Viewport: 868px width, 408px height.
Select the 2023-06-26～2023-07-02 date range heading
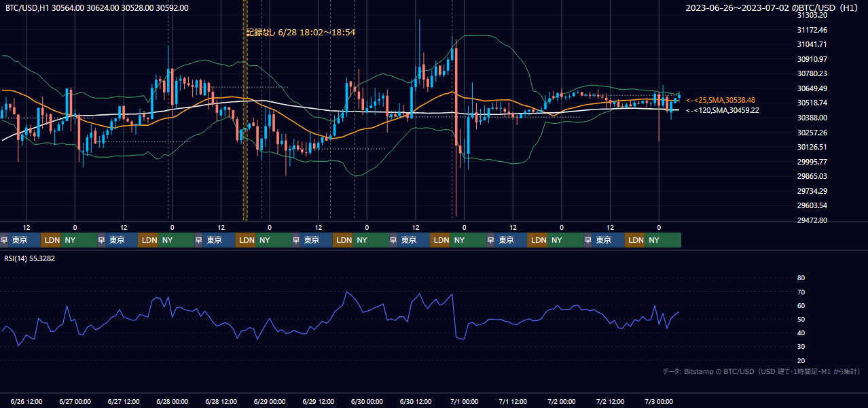772,8
